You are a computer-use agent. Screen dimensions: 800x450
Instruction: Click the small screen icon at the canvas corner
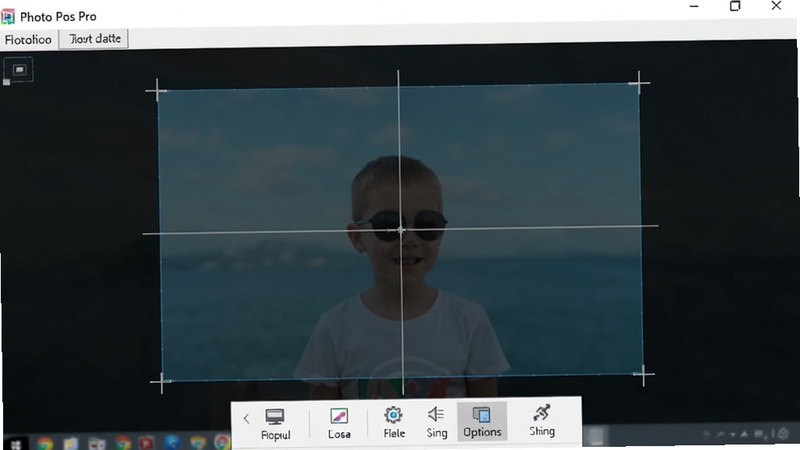coord(19,70)
